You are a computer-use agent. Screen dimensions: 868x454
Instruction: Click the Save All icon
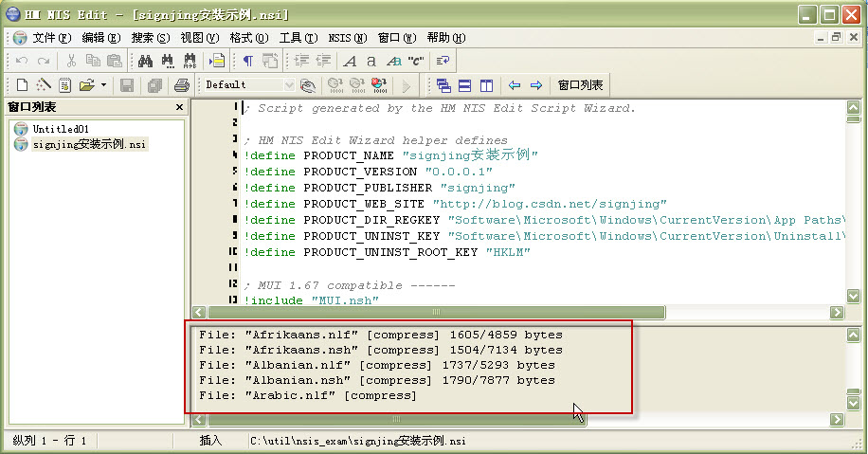154,85
